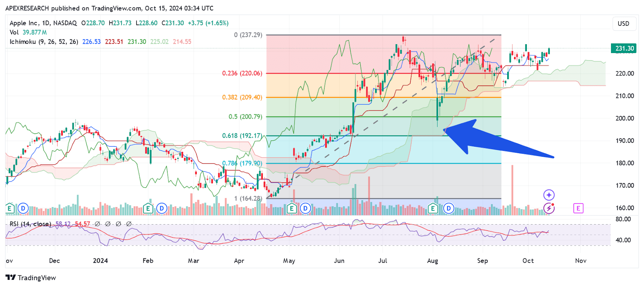Viewport: 644px width, 287px height.
Task: Click the TradingView logo
Action: point(31,278)
